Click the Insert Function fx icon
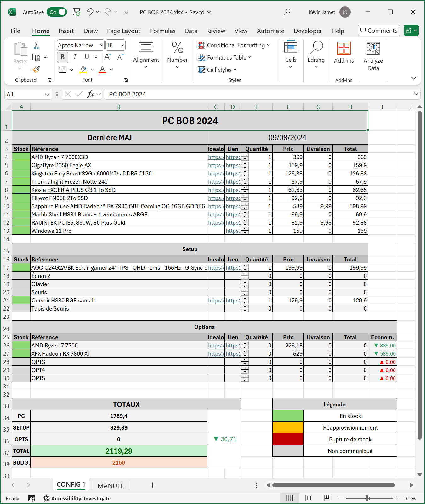The height and width of the screenshot is (504, 425). [x=90, y=94]
